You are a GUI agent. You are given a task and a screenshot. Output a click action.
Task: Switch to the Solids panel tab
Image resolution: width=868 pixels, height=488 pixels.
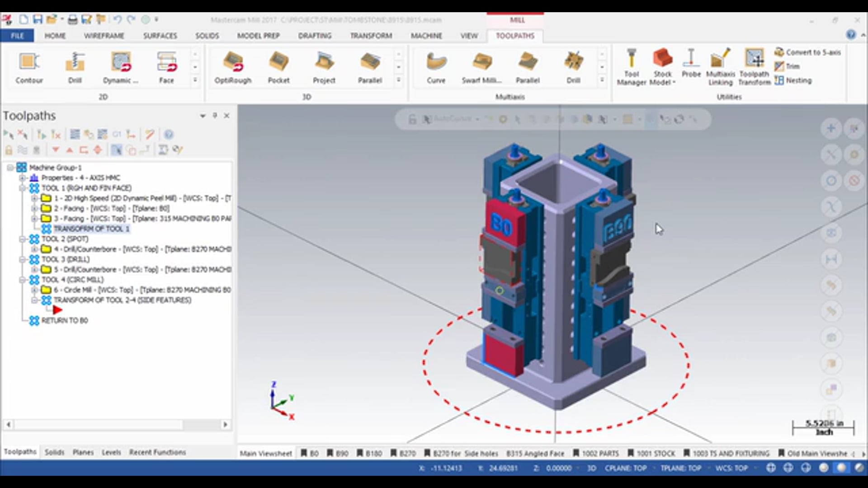pyautogui.click(x=54, y=452)
